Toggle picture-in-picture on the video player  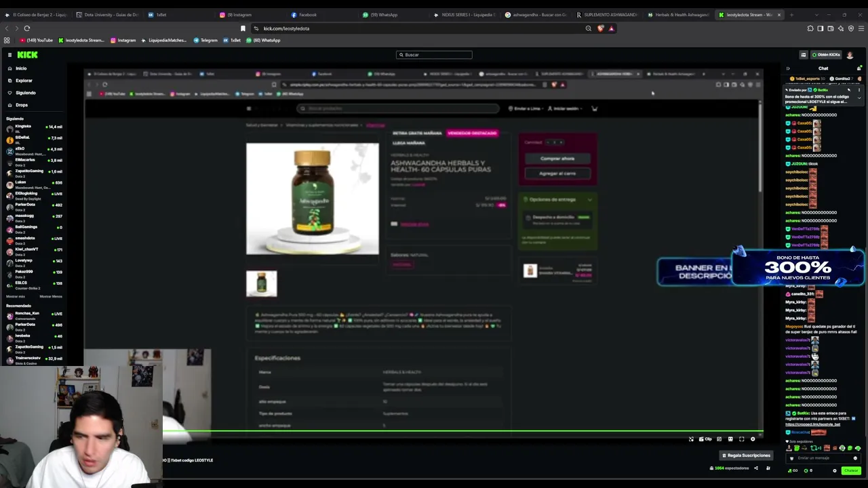719,439
